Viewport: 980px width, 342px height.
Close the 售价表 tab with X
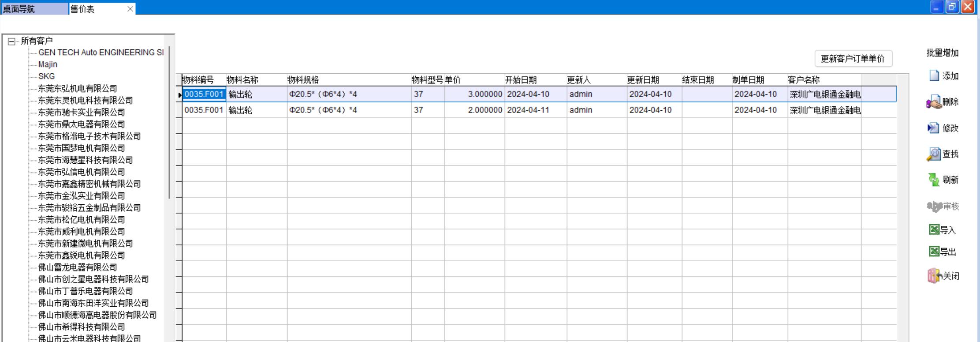[x=130, y=9]
